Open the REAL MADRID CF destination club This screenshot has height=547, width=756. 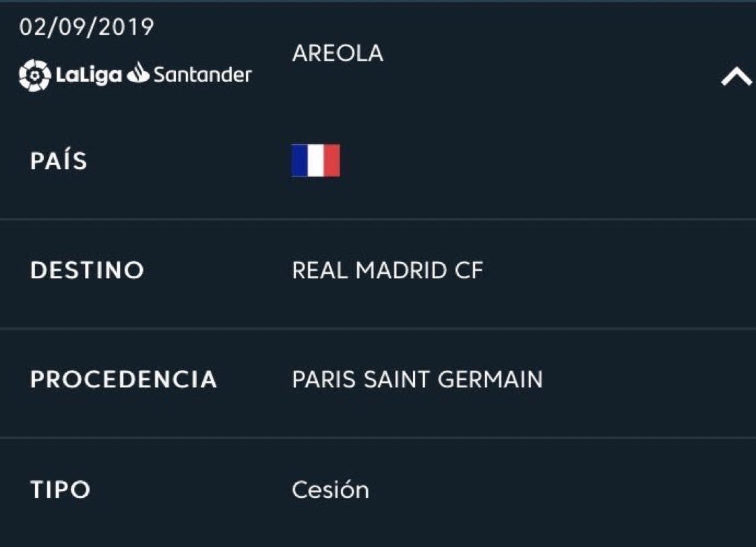(x=387, y=271)
